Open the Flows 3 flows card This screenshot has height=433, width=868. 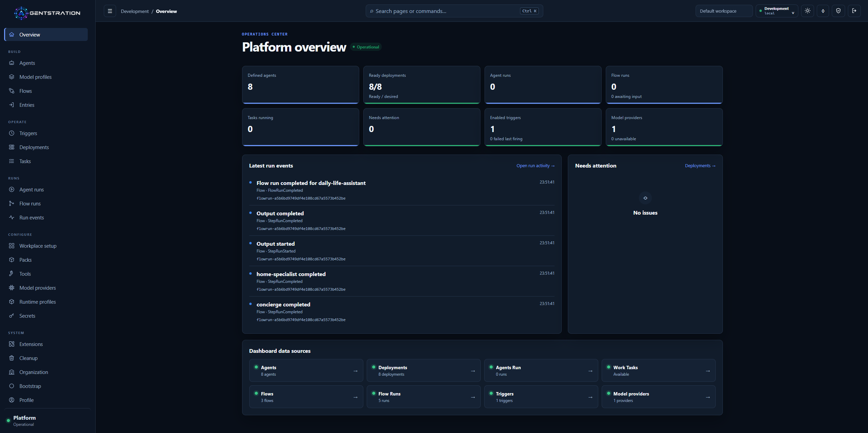pos(306,396)
